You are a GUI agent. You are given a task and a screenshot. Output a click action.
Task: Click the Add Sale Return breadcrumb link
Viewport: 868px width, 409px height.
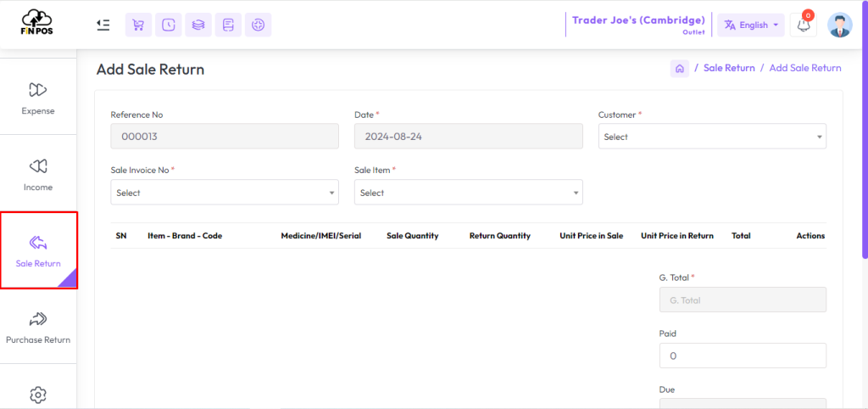click(x=805, y=68)
